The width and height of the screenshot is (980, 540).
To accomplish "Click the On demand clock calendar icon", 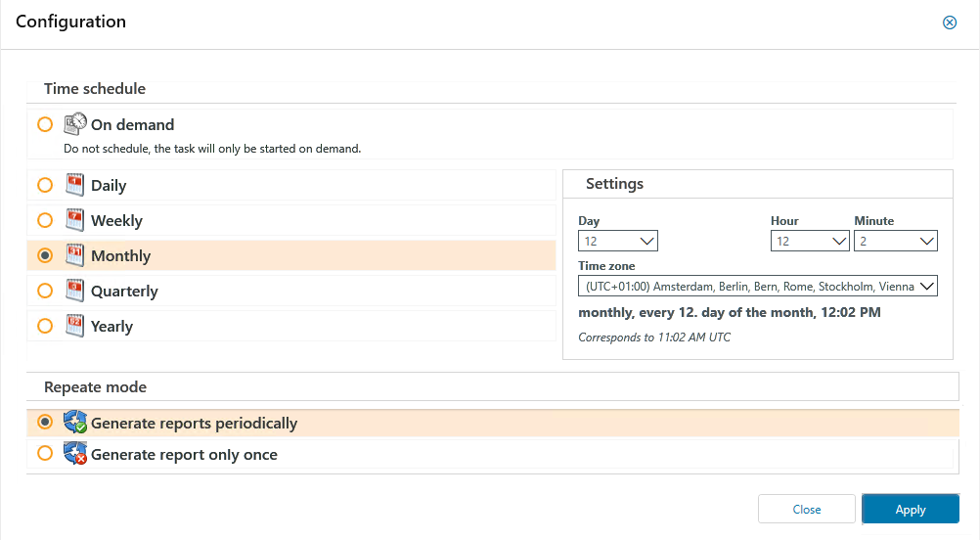I will tap(75, 124).
